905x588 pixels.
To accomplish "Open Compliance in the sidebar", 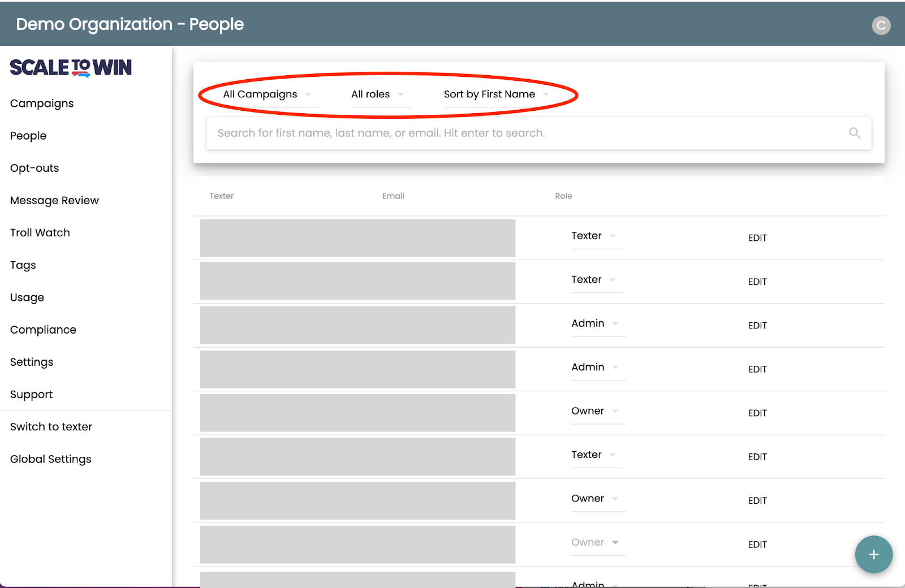I will (43, 330).
